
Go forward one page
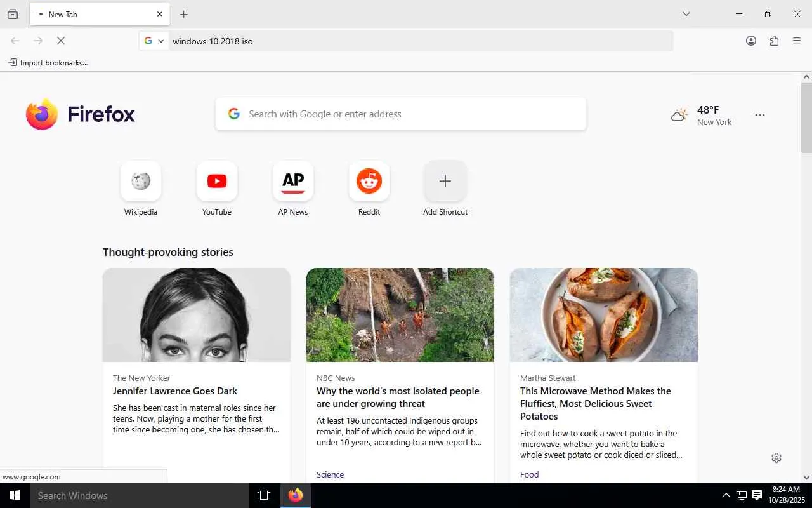(38, 41)
